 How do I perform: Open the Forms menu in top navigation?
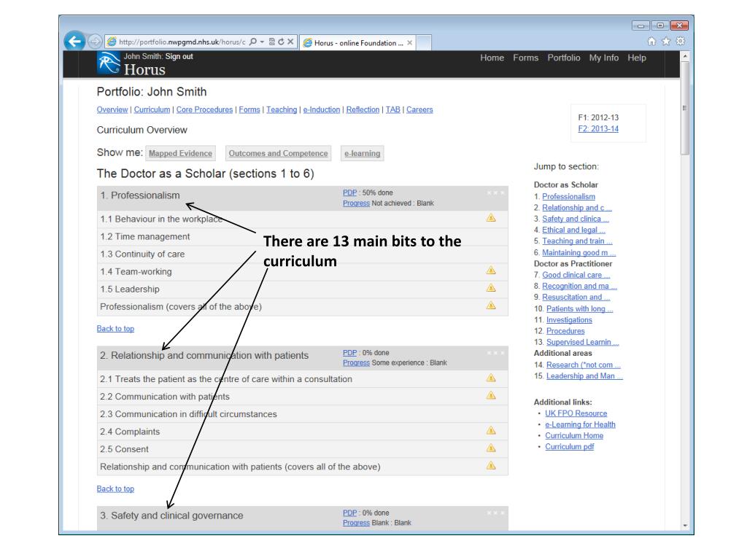click(x=525, y=58)
